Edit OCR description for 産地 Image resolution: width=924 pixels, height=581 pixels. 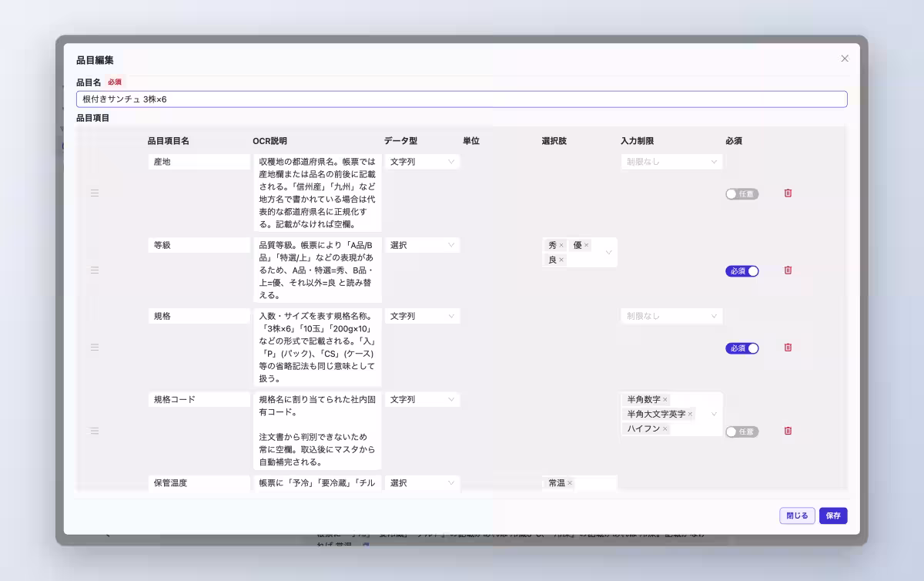pyautogui.click(x=317, y=193)
